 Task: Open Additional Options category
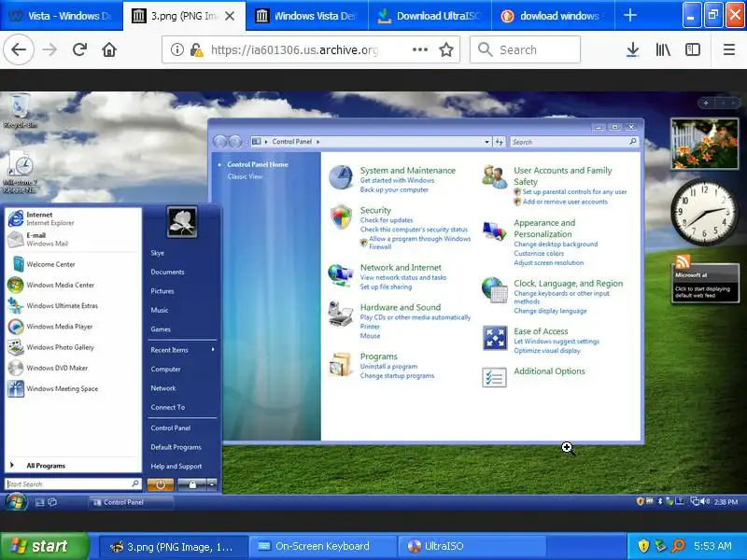point(549,371)
